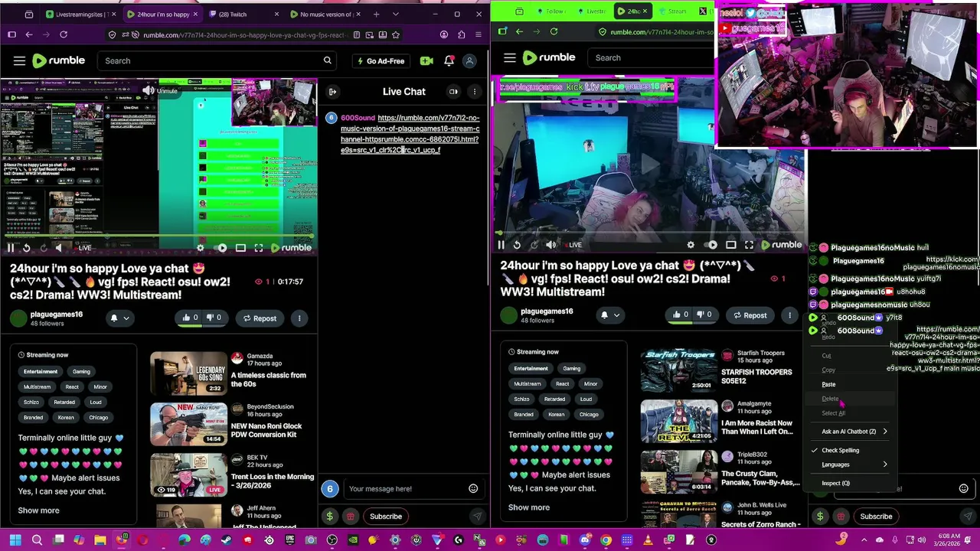Screen dimensions: 980x551
Task: Bookmark the page with the star icon
Action: (396, 34)
